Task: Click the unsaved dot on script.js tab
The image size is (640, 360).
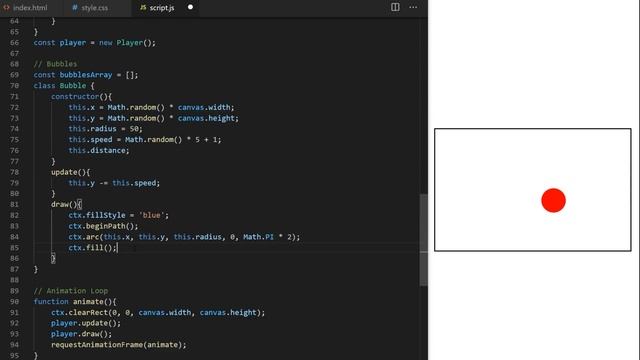Action: (x=190, y=7)
